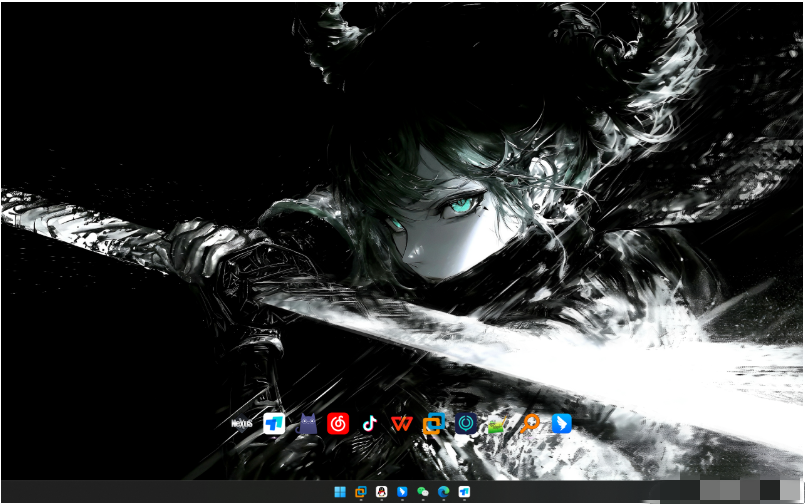Open DingTalk from the dock

tap(562, 423)
